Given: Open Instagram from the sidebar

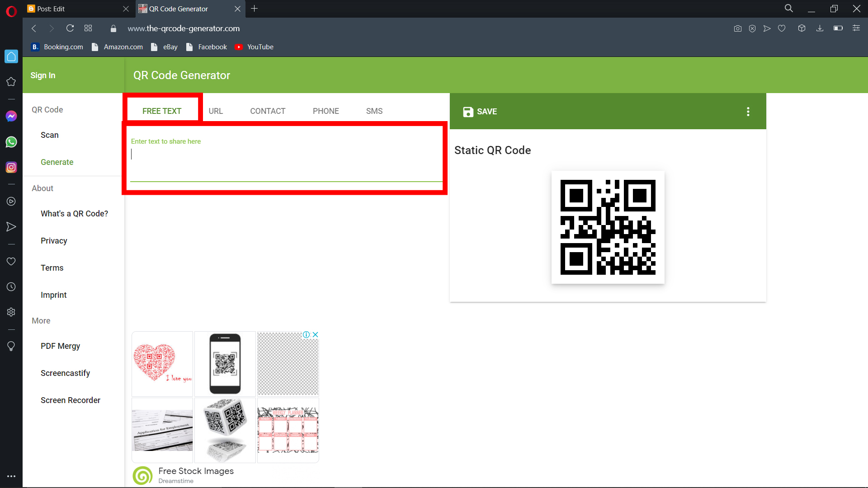Looking at the screenshot, I should tap(11, 167).
